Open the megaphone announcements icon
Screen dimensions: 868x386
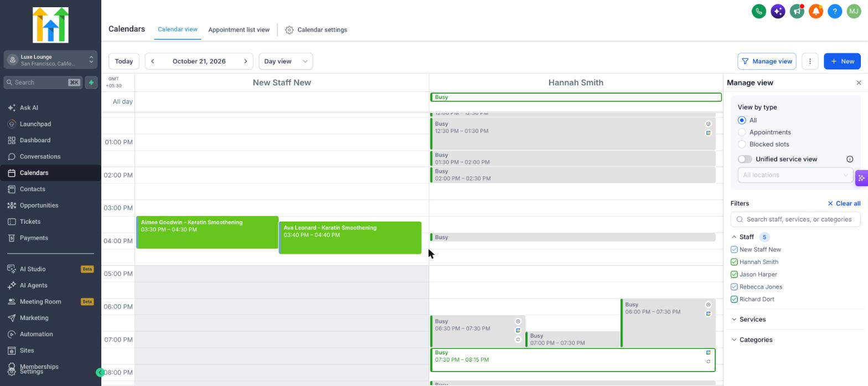[x=797, y=11]
